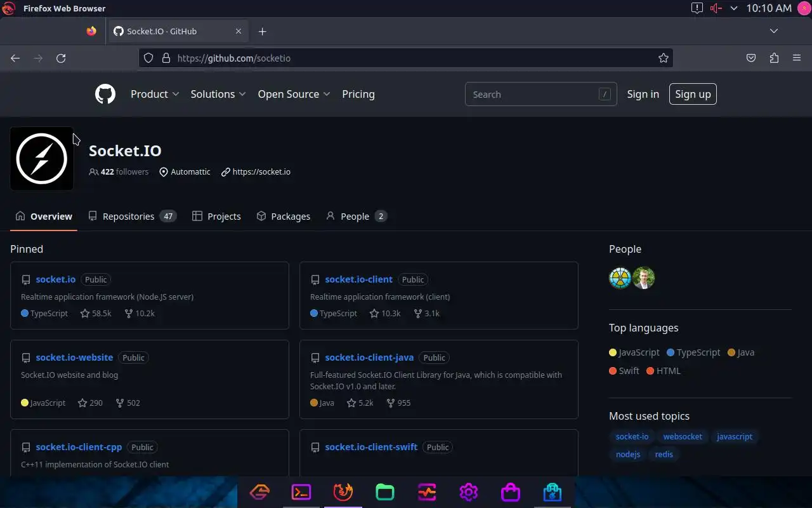This screenshot has height=508, width=812.
Task: Switch to the Projects tab
Action: 216,216
